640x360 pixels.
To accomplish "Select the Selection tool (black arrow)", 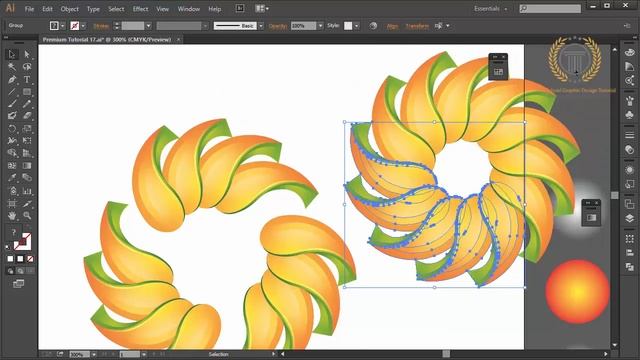I will click(x=12, y=54).
